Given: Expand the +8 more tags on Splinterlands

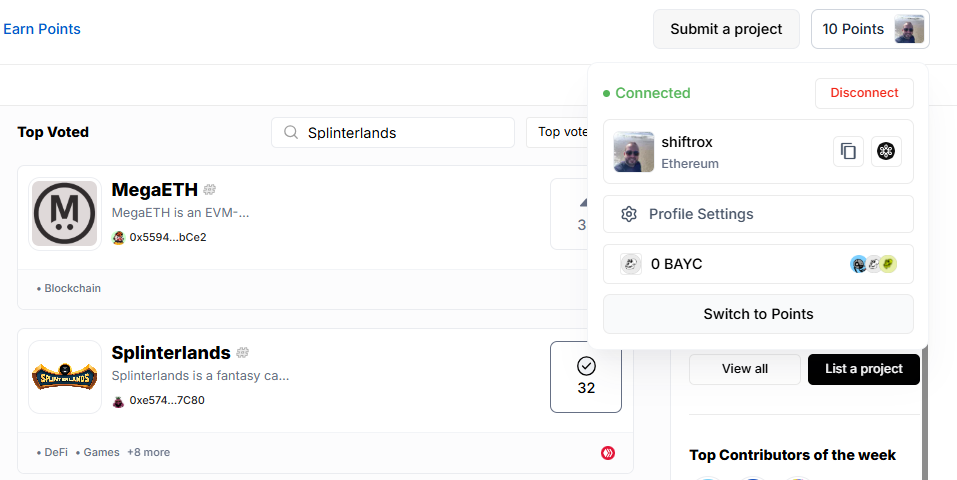Looking at the screenshot, I should click(148, 453).
